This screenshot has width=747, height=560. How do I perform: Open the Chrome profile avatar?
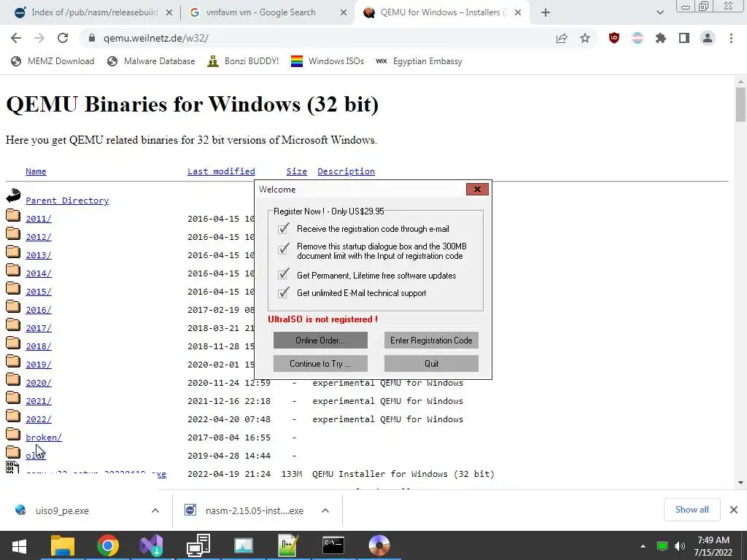point(708,38)
